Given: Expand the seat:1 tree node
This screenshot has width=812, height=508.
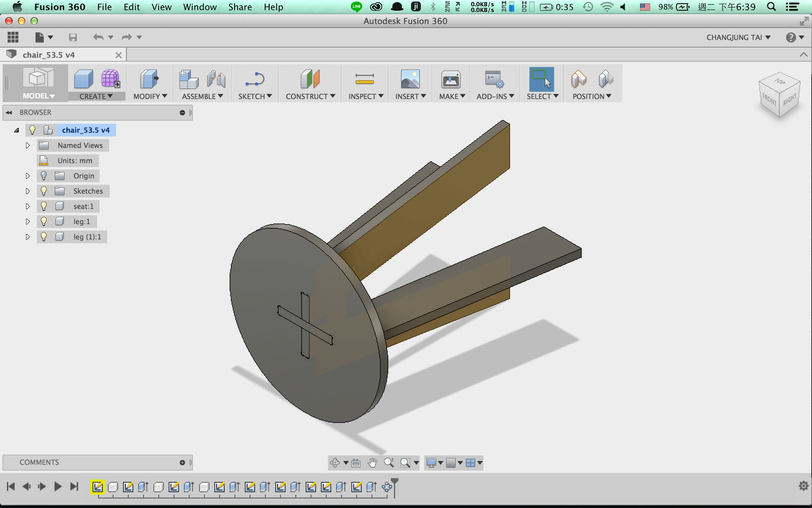Looking at the screenshot, I should 28,206.
